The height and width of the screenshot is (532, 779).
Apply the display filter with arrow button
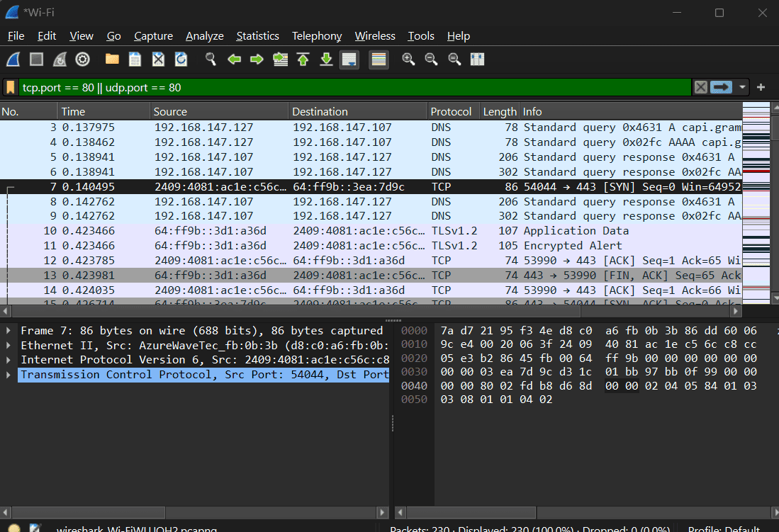coord(722,87)
